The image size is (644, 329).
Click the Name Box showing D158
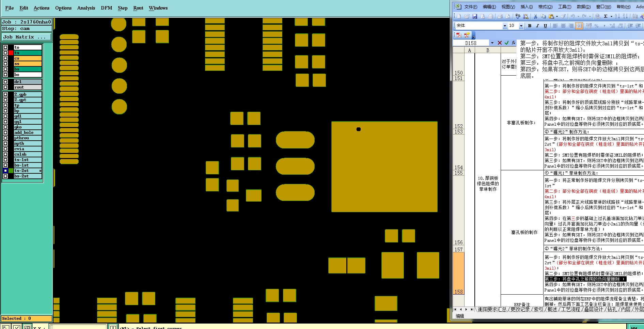click(471, 43)
